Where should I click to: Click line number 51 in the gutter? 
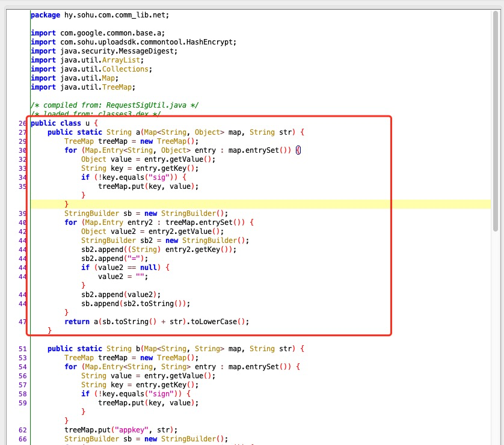tap(22, 349)
